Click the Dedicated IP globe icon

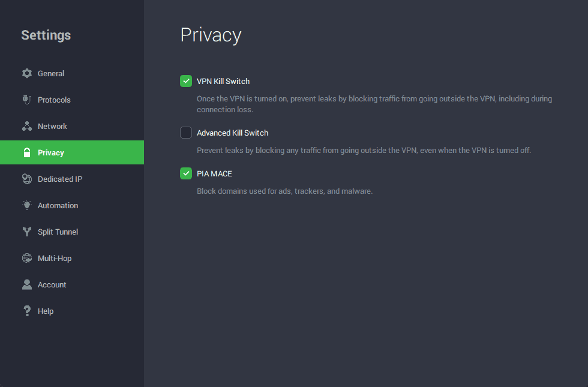pos(26,179)
